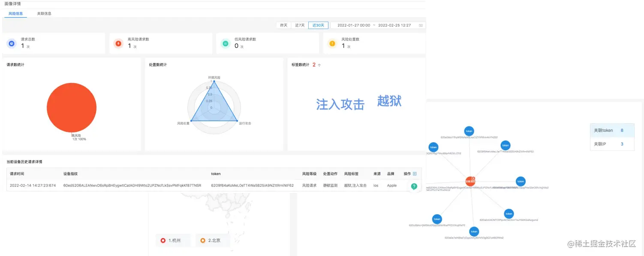Screen dimensions: 644x256
Task: Click the 高风险请求数 lightning icon
Action: click(118, 43)
